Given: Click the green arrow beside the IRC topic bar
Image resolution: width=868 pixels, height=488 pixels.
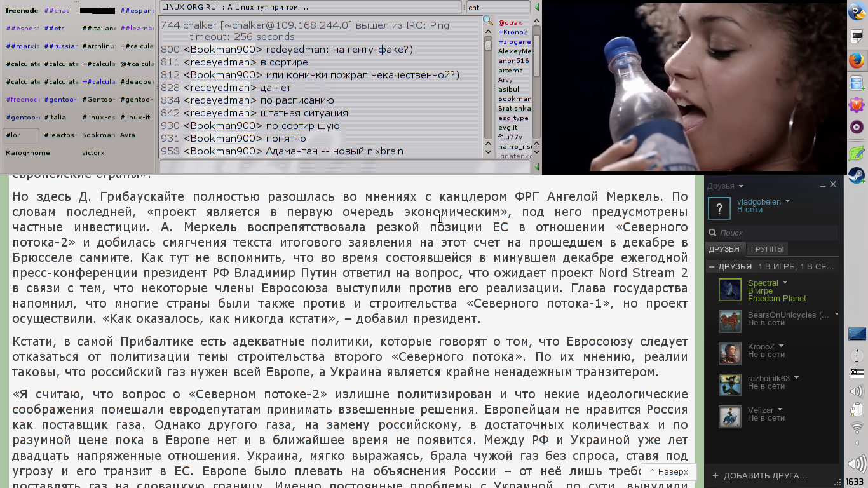Looking at the screenshot, I should point(537,8).
